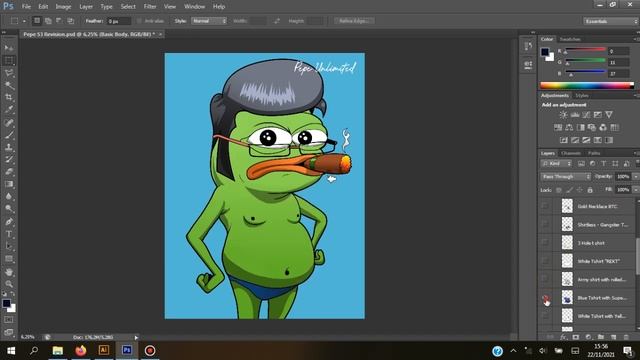Toggle the Anti-alias checkbox
Viewport: 640px width, 360px height.
(x=139, y=21)
